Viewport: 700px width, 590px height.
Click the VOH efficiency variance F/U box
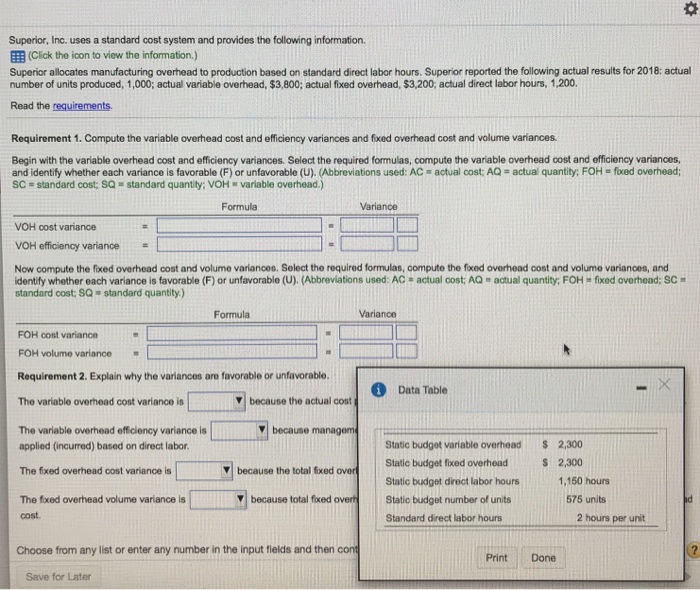coord(407,244)
